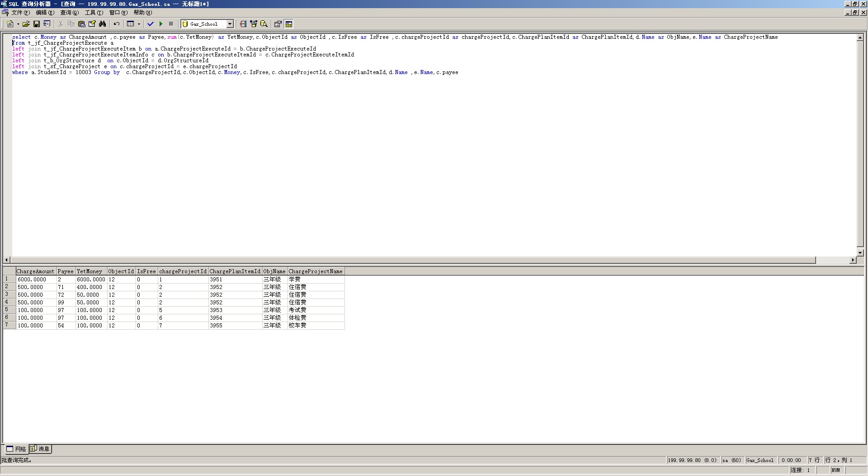Click the Find binoculars icon

pos(103,24)
